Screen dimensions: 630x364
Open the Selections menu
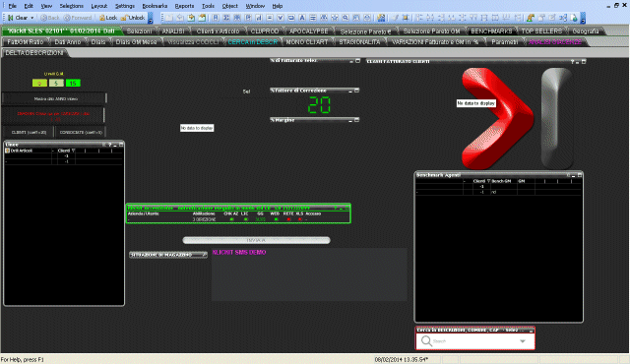click(x=72, y=6)
